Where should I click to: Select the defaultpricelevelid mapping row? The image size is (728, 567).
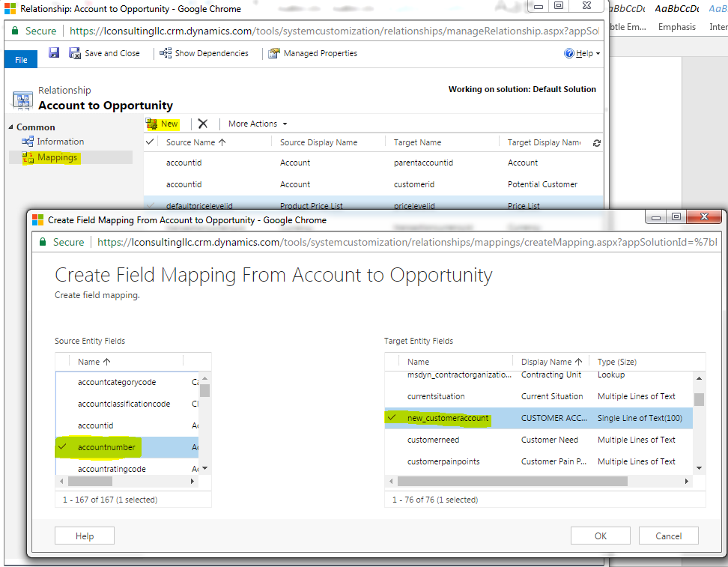[373, 204]
